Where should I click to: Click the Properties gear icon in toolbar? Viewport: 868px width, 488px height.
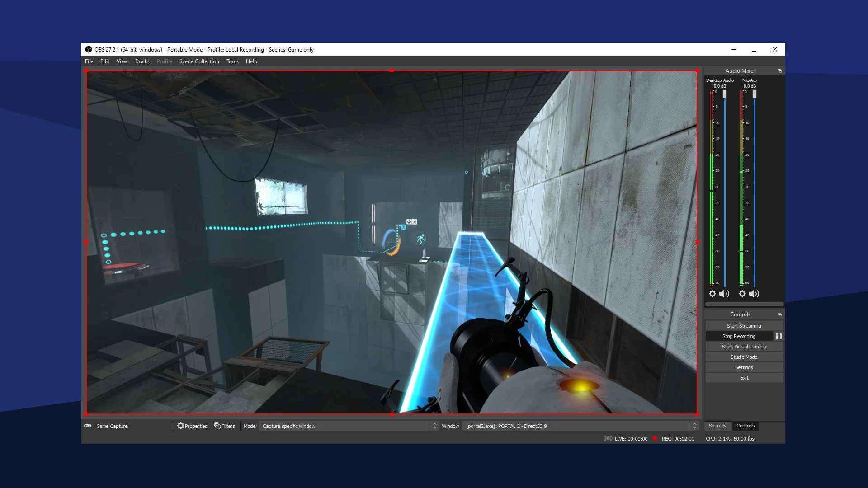click(x=181, y=426)
